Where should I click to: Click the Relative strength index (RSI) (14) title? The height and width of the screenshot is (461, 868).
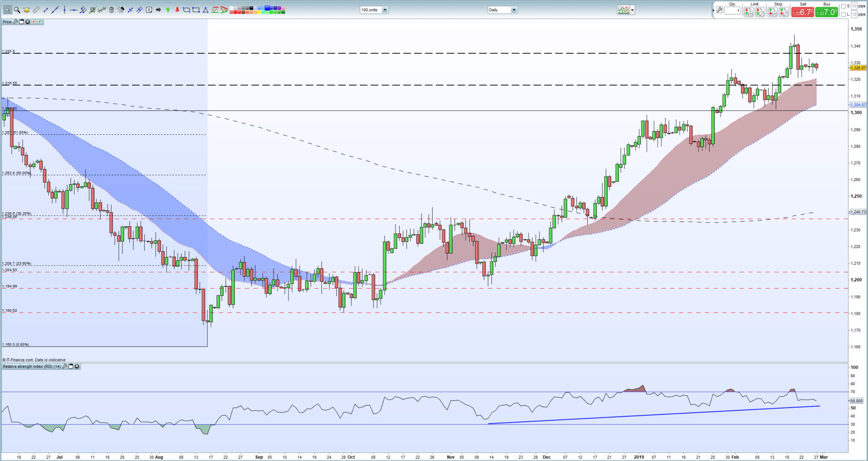point(32,366)
